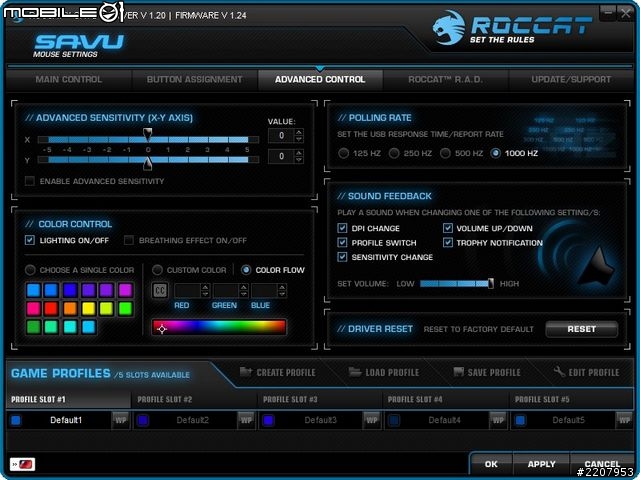This screenshot has height=480, width=640.
Task: Select Color Flow radio option
Action: pyautogui.click(x=246, y=270)
